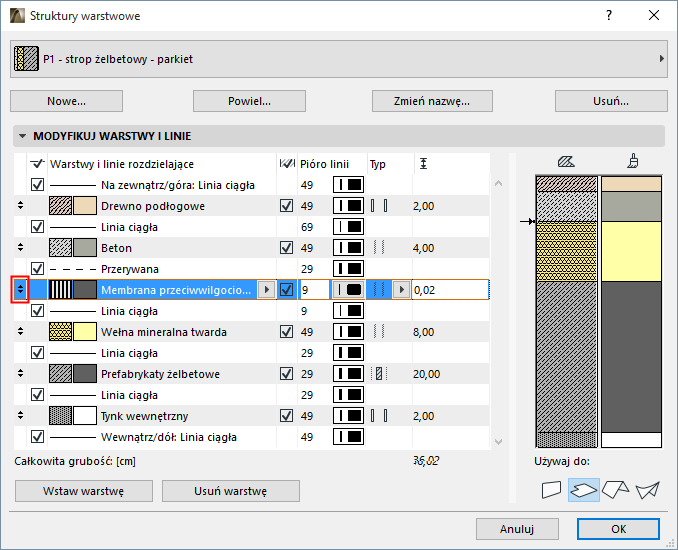Select the slab usage icon
Viewport: 678px width, 550px height.
coord(583,490)
